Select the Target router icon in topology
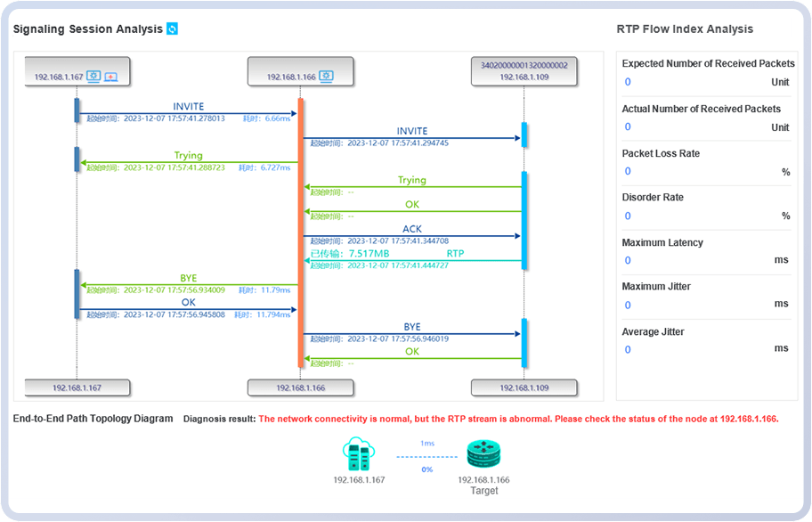The image size is (812, 522). 483,454
